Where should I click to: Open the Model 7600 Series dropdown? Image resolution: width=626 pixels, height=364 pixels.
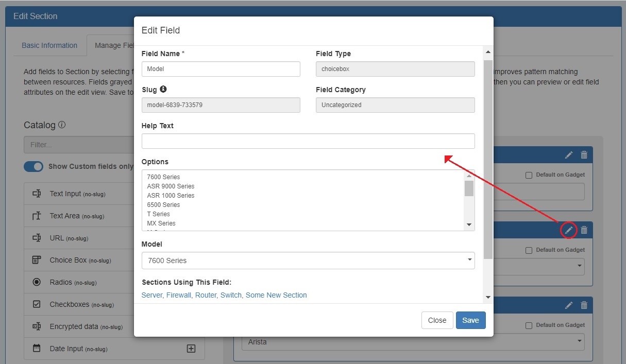[308, 261]
